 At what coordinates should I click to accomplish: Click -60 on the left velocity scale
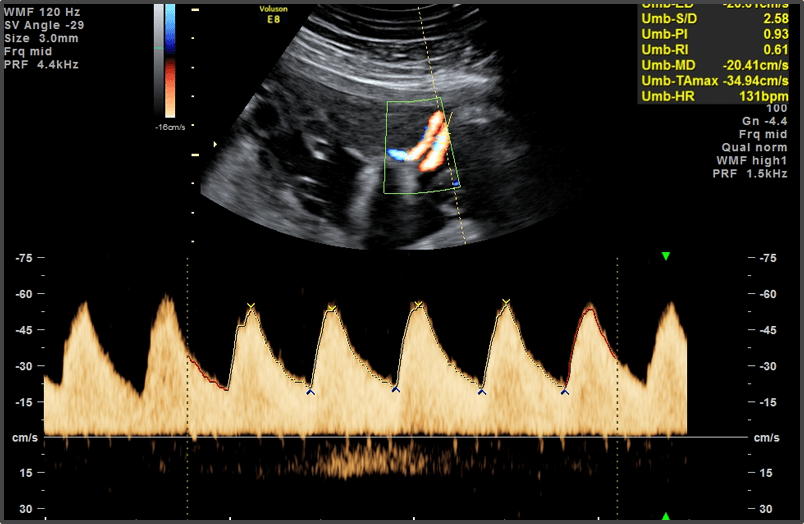[24, 294]
